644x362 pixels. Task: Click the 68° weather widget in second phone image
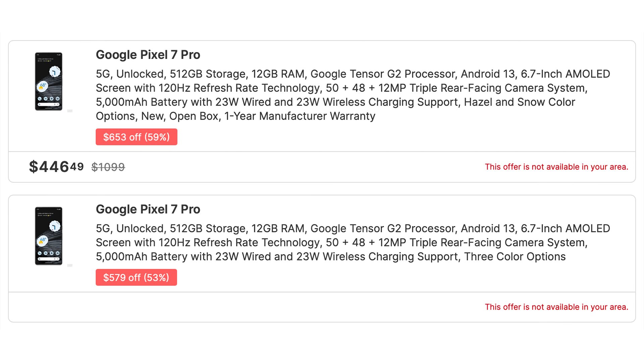(x=43, y=241)
